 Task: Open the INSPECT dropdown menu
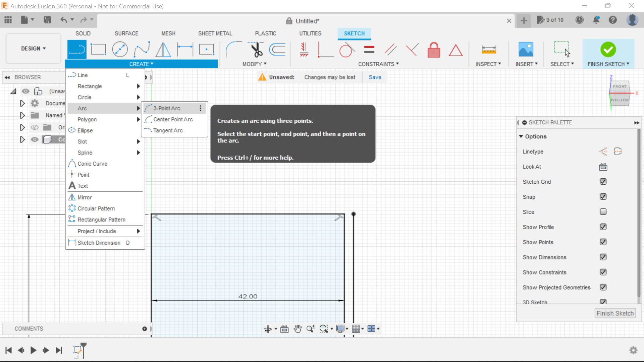[x=488, y=64]
